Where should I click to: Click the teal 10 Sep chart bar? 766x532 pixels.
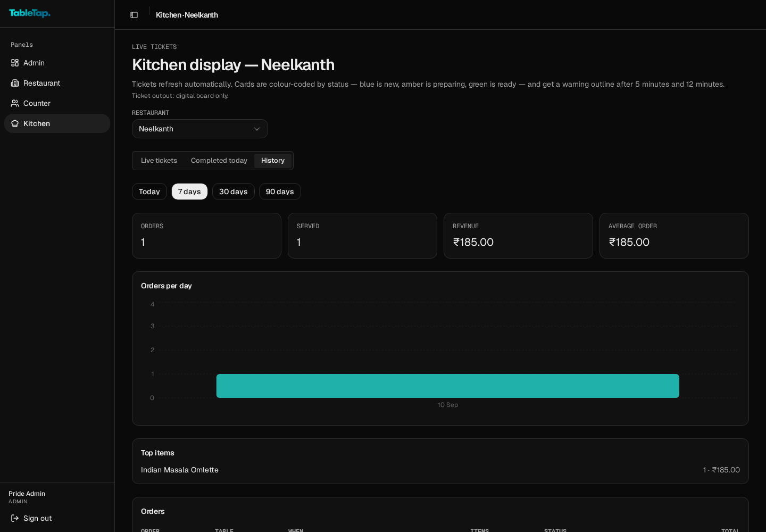coord(448,386)
